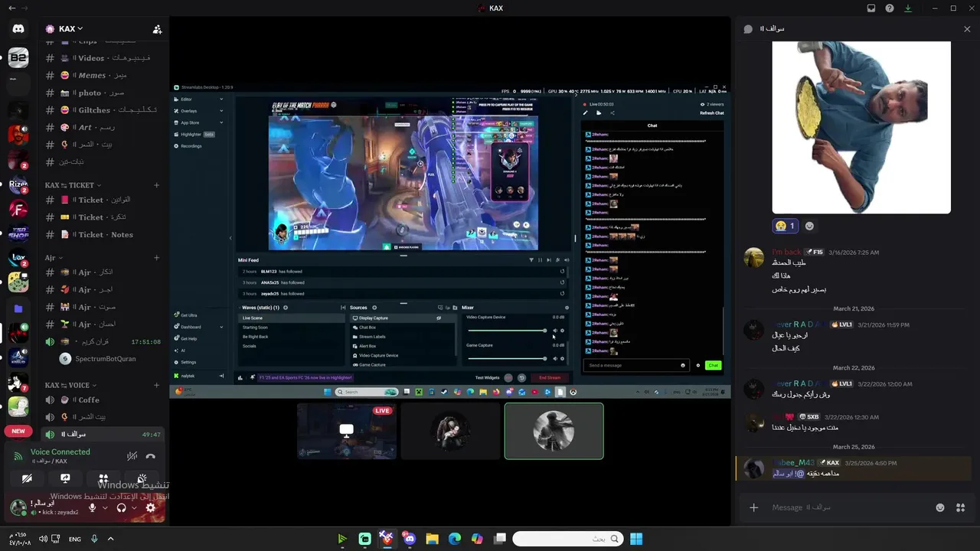This screenshot has height=551, width=980.
Task: Open the red F server icon
Action: coord(18,209)
